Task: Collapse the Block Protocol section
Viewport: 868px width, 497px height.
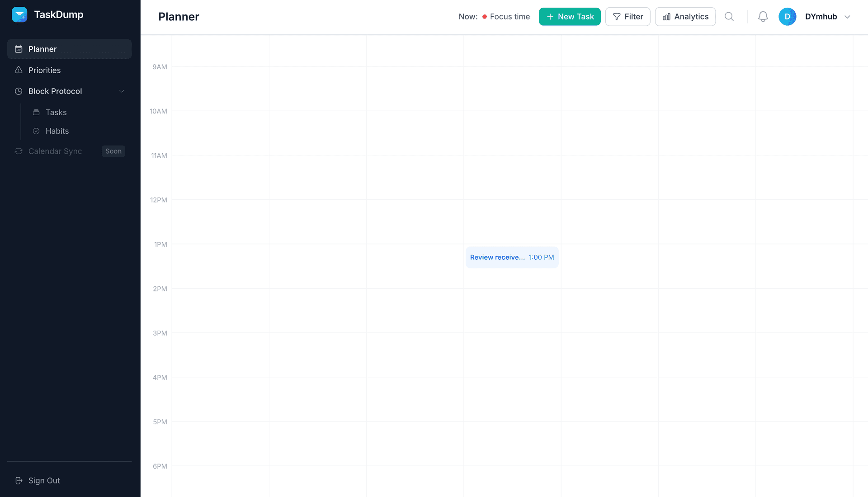Action: pyautogui.click(x=122, y=91)
